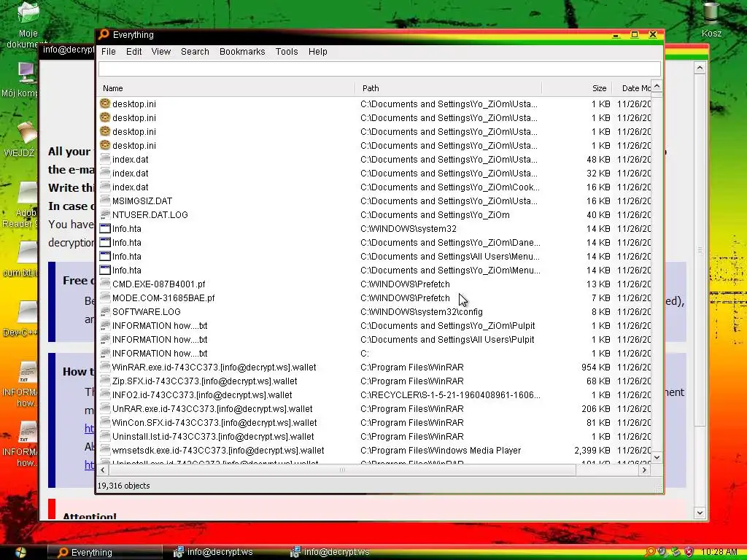The width and height of the screenshot is (747, 560).
Task: Open the View menu
Action: (x=160, y=52)
